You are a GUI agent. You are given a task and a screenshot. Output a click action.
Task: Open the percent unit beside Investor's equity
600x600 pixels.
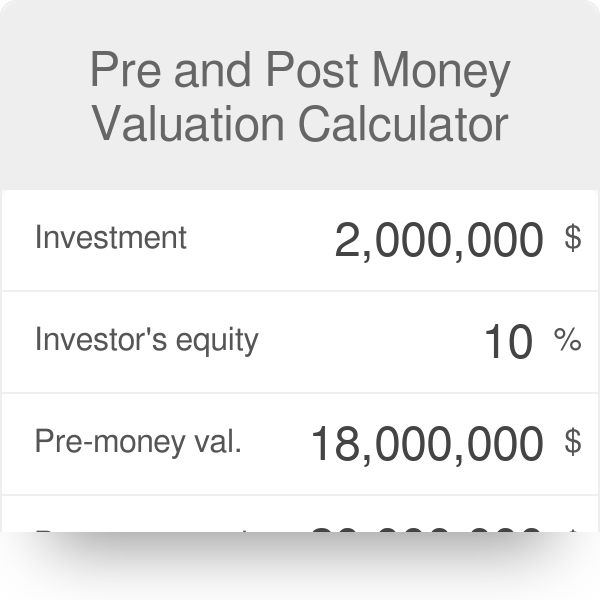click(567, 341)
